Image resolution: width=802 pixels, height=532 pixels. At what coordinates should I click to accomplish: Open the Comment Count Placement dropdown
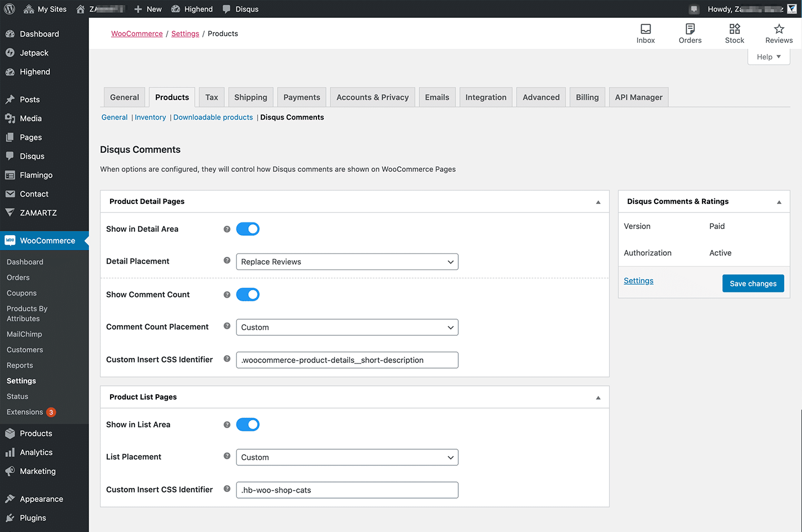click(x=346, y=327)
